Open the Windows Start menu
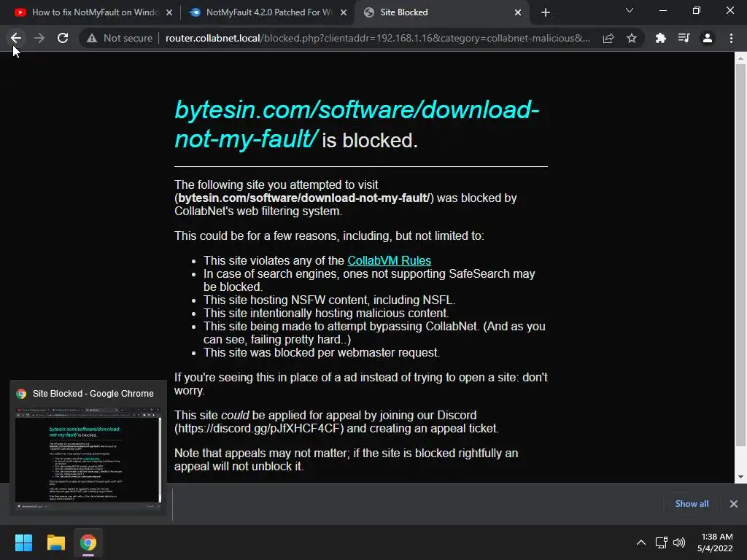 click(x=23, y=542)
